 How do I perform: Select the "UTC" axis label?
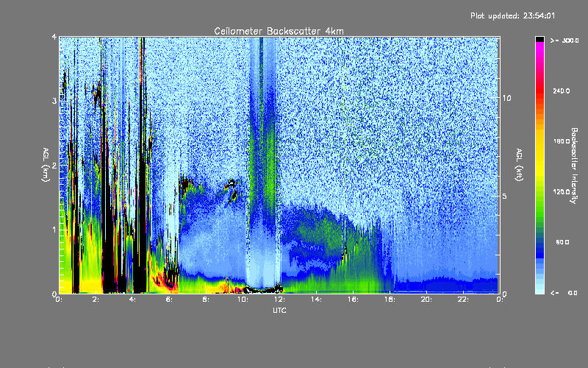pos(280,310)
